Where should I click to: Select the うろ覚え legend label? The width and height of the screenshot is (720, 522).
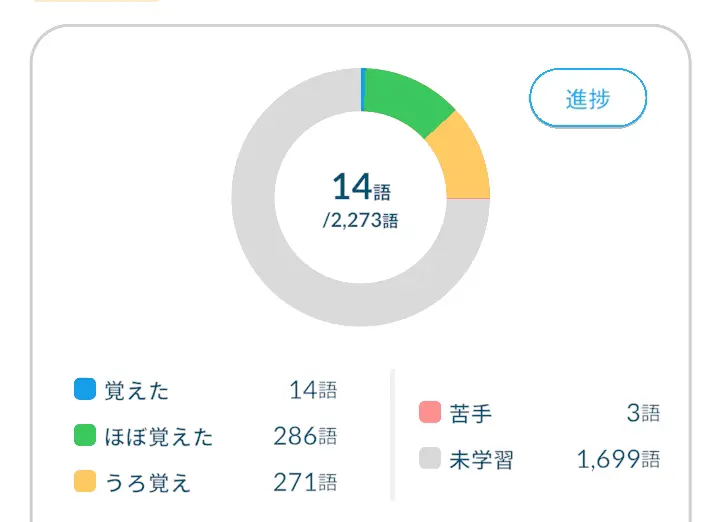tap(147, 483)
